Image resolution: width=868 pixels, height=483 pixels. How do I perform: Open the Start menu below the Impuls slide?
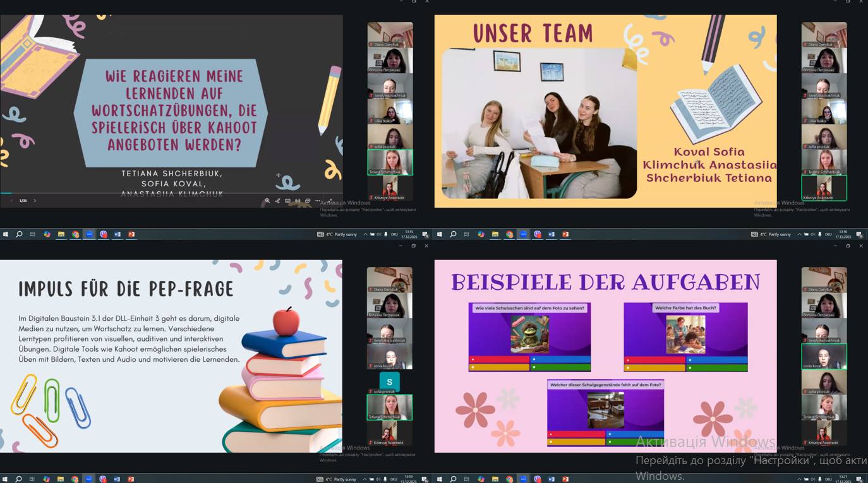tap(5, 479)
